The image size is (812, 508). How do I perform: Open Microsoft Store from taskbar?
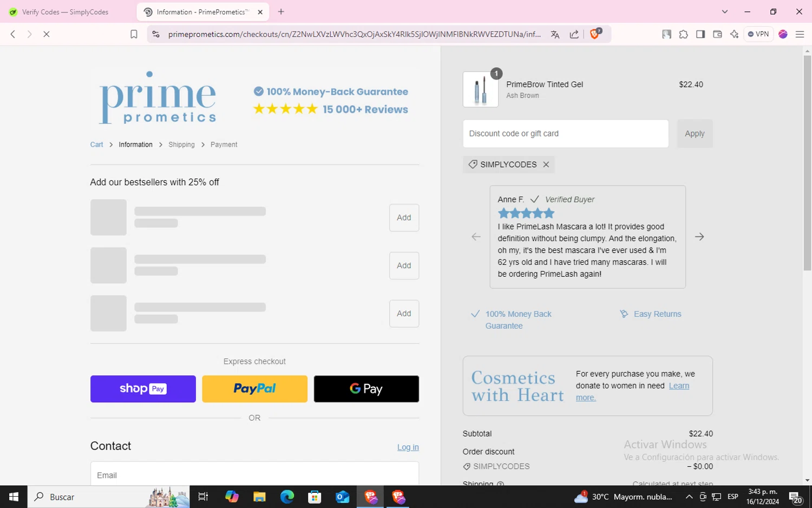click(x=315, y=497)
